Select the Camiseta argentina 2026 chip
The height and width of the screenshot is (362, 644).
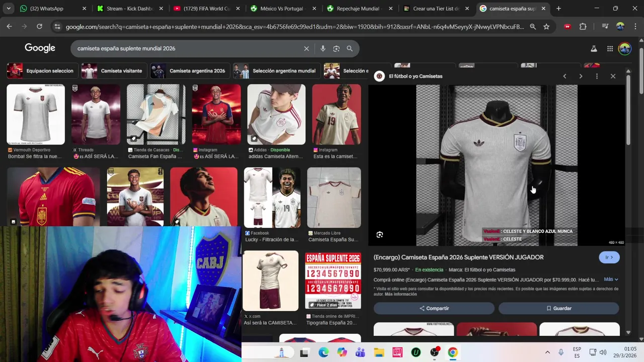190,71
